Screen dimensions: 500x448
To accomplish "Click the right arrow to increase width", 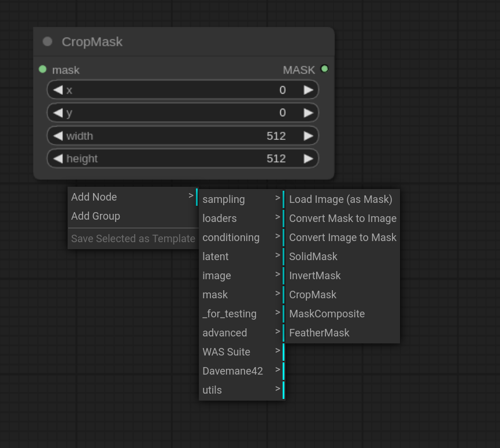I will pyautogui.click(x=309, y=136).
